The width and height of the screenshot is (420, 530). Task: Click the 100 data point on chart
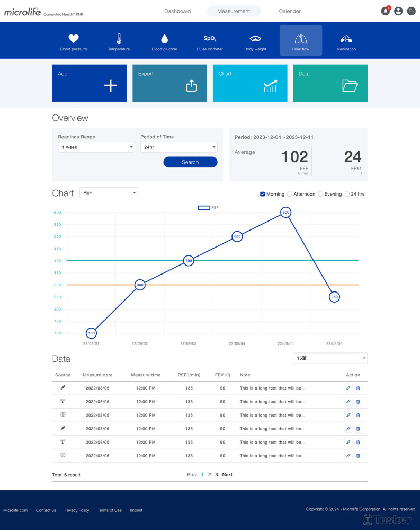tap(91, 333)
